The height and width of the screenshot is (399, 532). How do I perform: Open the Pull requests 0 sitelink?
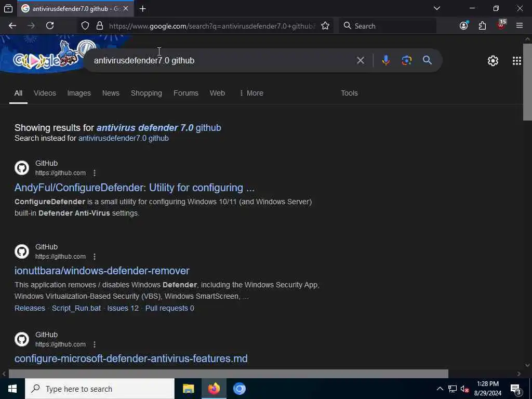coord(170,308)
